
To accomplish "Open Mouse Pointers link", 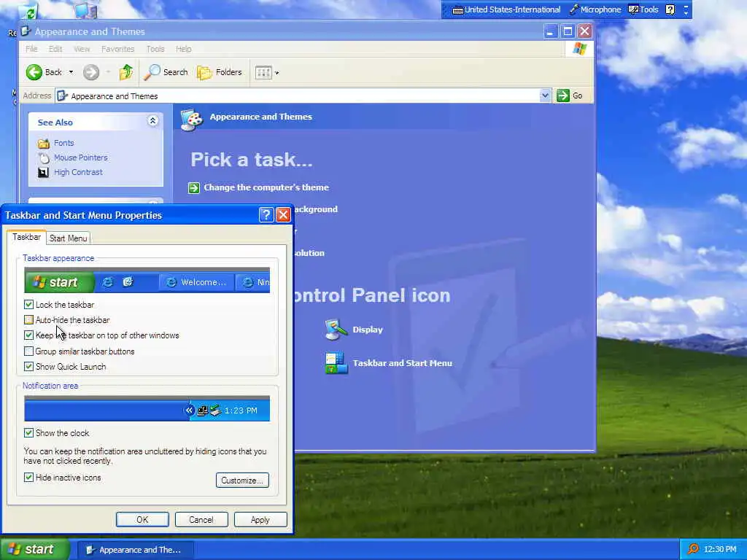I will tap(80, 157).
